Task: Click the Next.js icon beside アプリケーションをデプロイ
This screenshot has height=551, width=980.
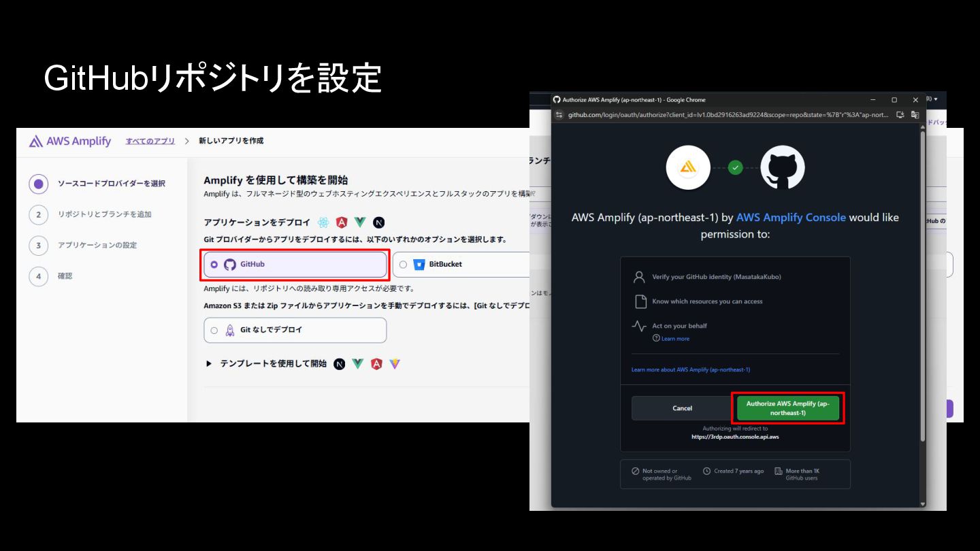Action: [x=379, y=222]
